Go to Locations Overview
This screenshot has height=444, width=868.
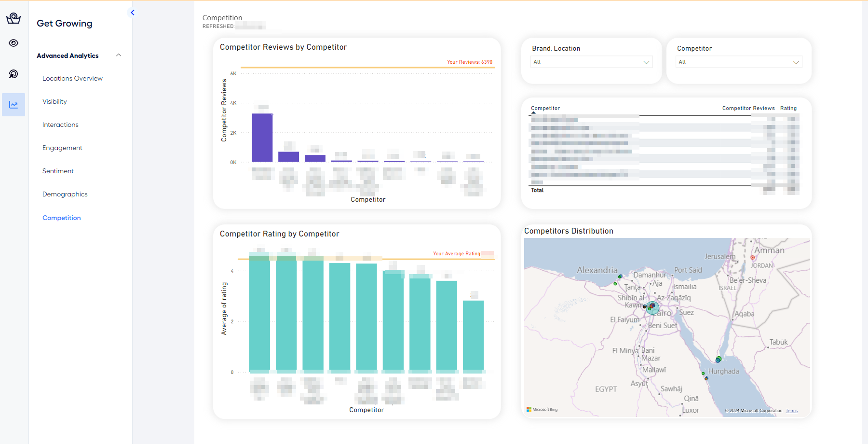pos(72,78)
